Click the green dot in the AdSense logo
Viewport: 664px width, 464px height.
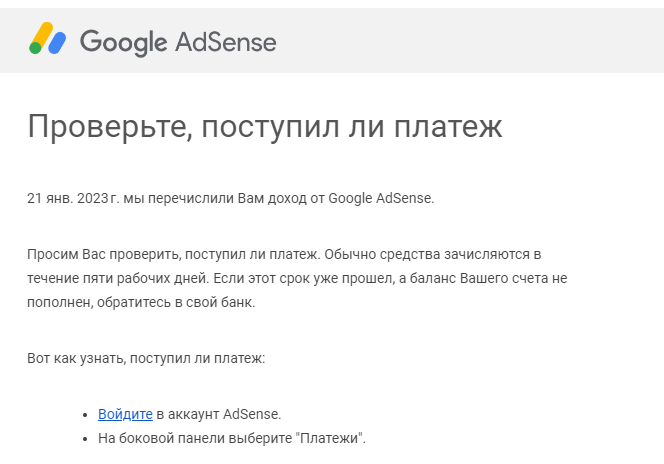tap(35, 48)
